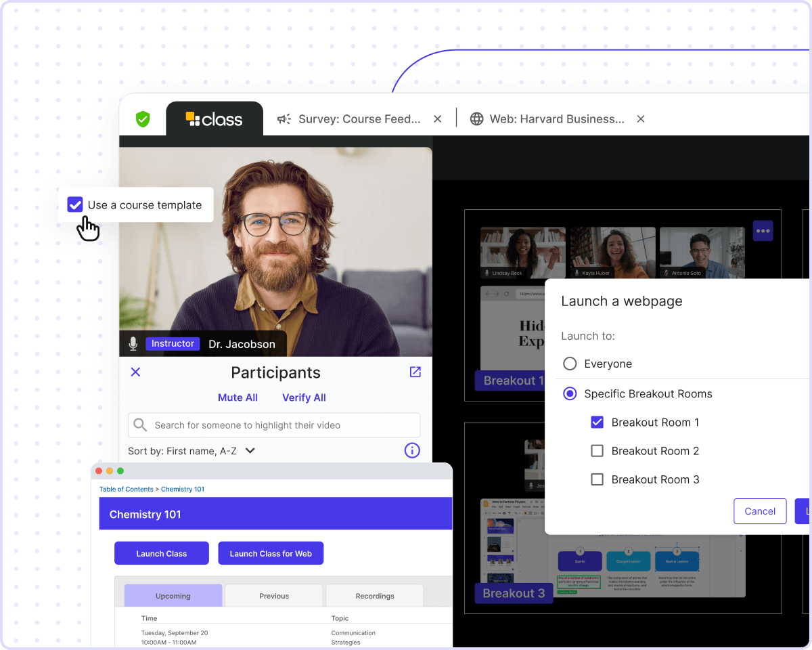Click the microphone icon beside Instructor label
The height and width of the screenshot is (650, 812).
tap(133, 344)
